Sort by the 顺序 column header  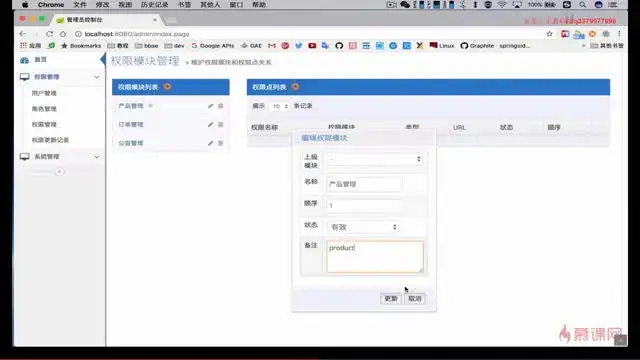coord(554,127)
